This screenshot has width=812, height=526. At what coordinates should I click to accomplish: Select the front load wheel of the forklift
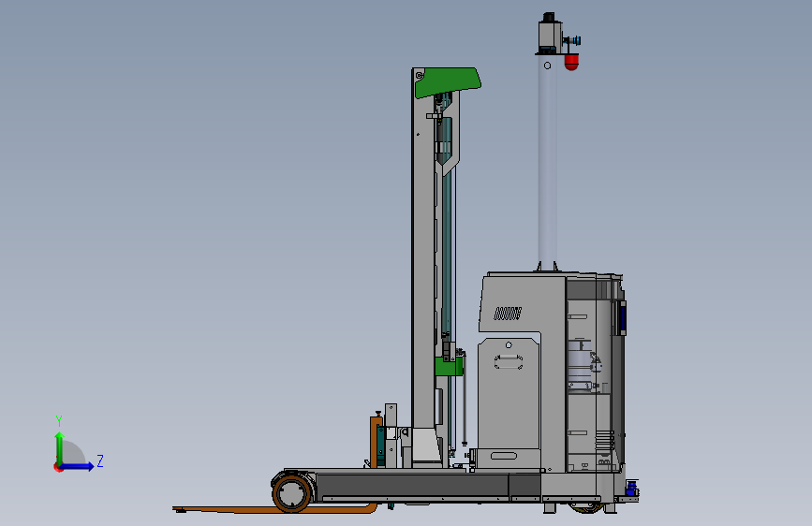click(292, 493)
